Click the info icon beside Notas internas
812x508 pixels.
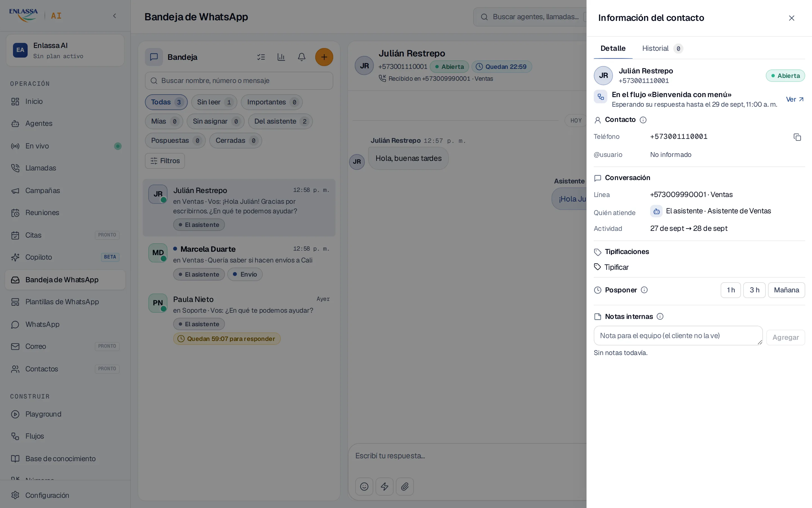click(x=660, y=316)
